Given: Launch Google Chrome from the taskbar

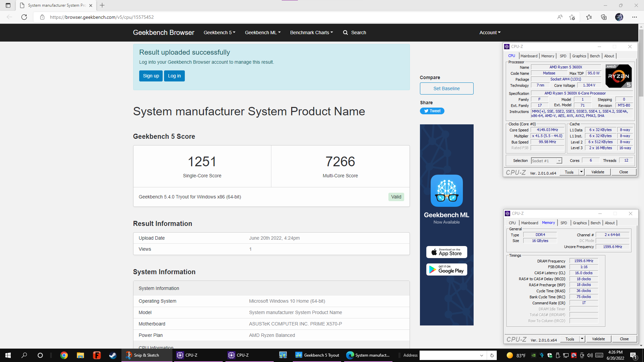Looking at the screenshot, I should tap(64, 355).
